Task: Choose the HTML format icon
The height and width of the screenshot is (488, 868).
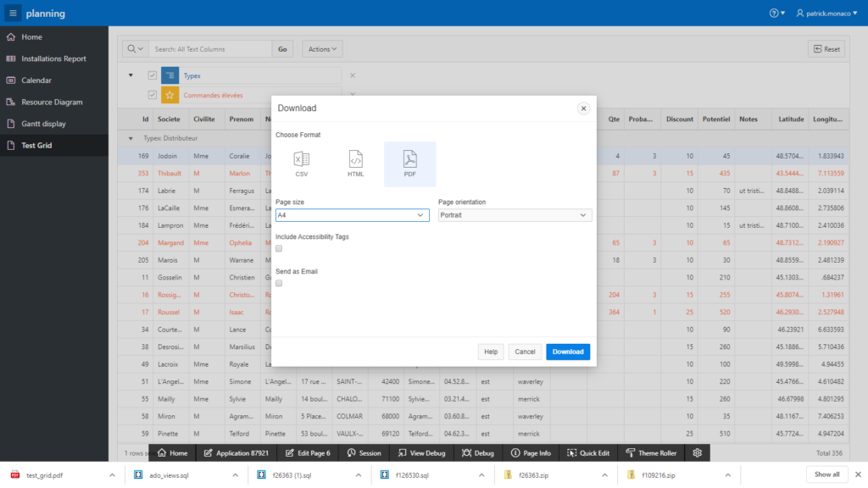Action: (x=355, y=164)
